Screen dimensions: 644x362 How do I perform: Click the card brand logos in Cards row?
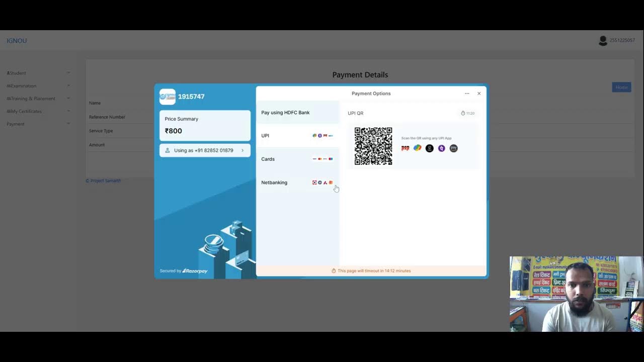tap(323, 159)
